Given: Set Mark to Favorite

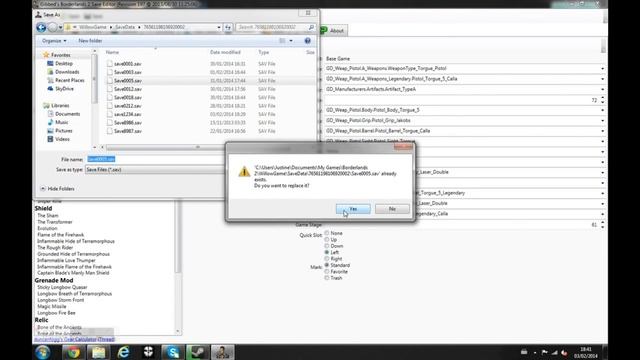Looking at the screenshot, I should [336, 271].
